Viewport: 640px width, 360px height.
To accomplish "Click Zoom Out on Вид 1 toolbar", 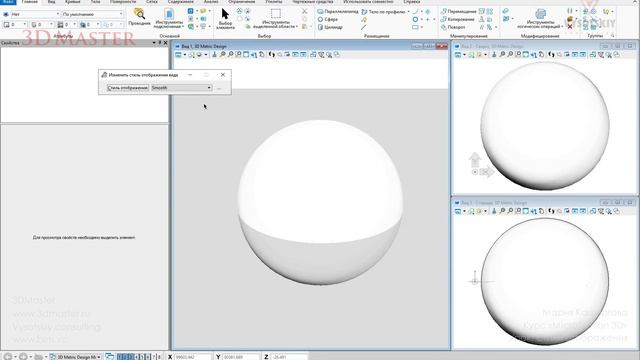I will pos(231,55).
